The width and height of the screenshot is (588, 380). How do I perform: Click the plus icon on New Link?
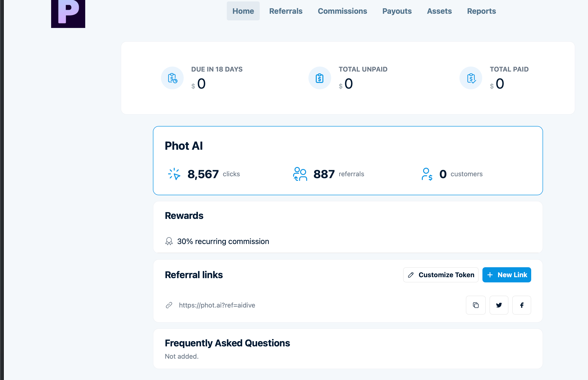490,275
